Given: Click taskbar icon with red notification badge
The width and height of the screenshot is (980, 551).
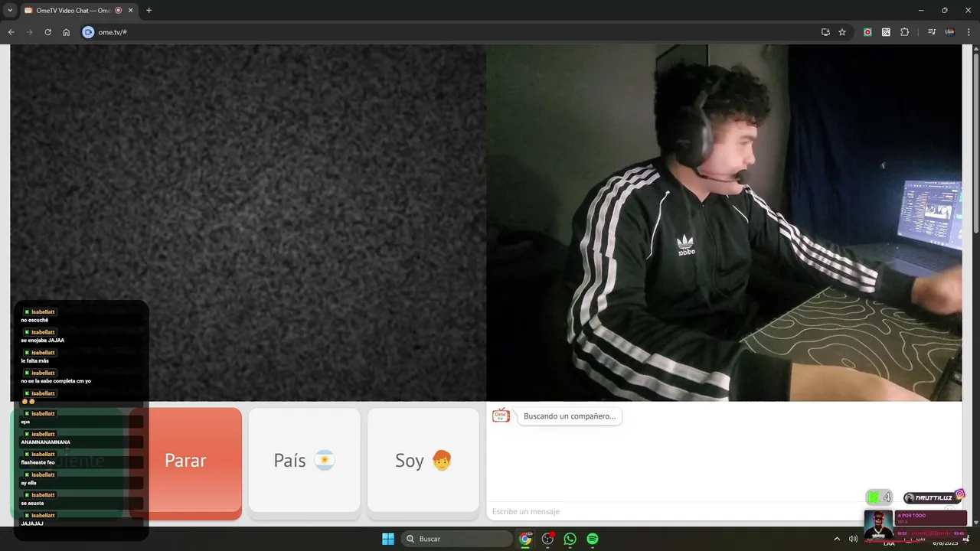Looking at the screenshot, I should pos(547,539).
